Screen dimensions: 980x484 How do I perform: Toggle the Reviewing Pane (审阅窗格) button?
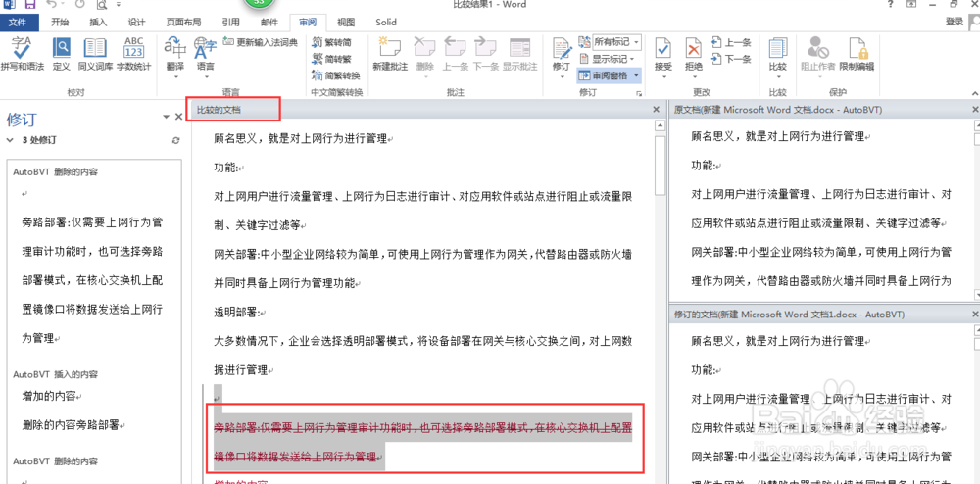coord(604,76)
